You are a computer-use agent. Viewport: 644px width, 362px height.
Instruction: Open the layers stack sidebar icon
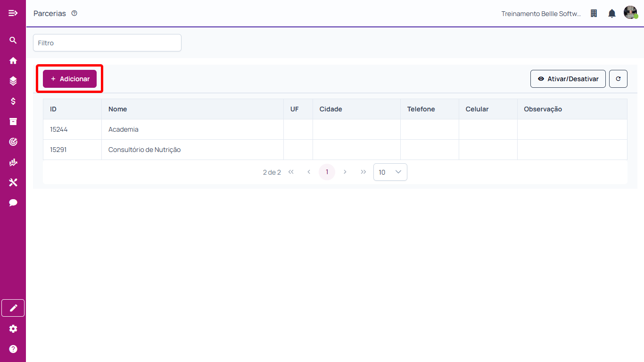(13, 81)
